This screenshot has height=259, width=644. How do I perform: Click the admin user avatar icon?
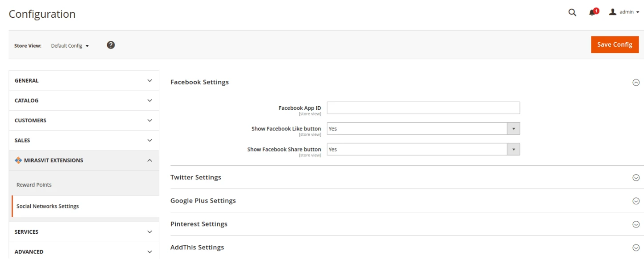tap(613, 12)
